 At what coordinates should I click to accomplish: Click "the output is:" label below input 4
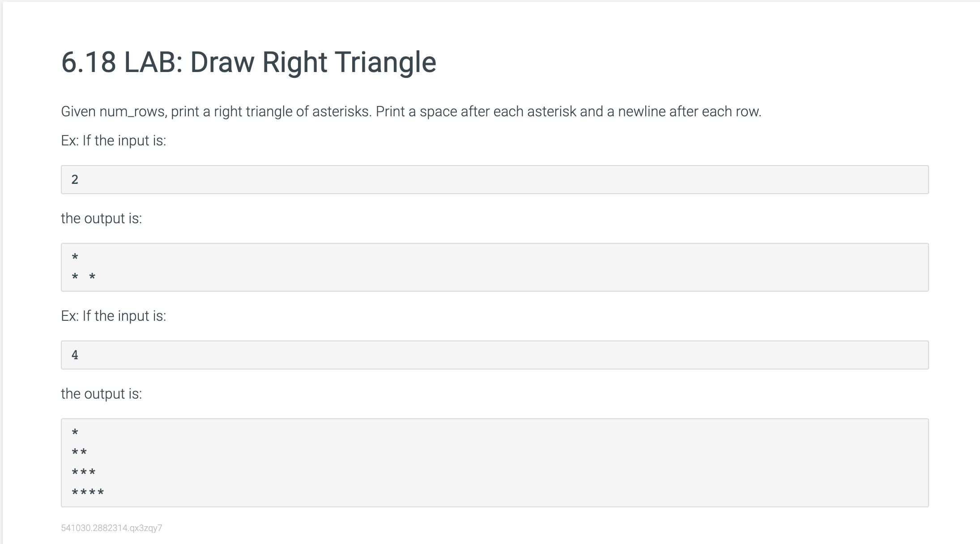(101, 394)
